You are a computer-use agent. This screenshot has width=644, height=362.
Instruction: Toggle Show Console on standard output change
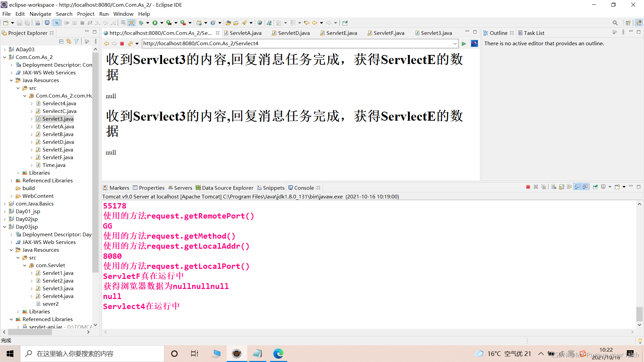(x=577, y=187)
